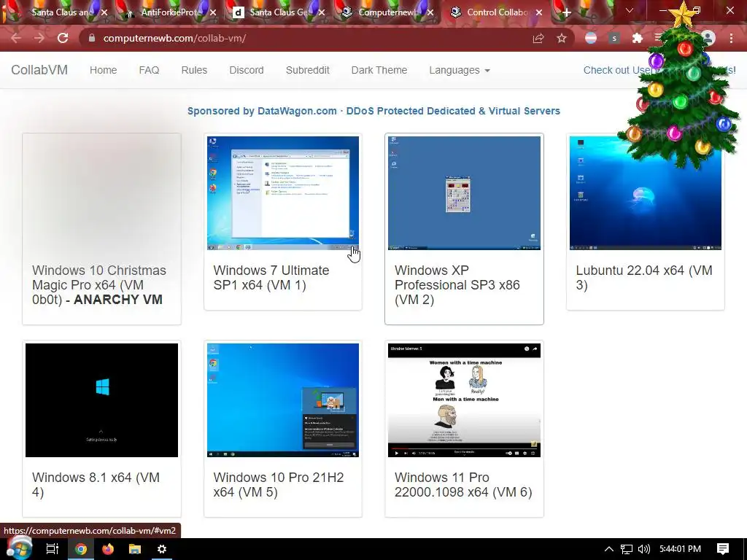Open the Home nav item
Viewport: 747px width, 560px height.
[104, 70]
